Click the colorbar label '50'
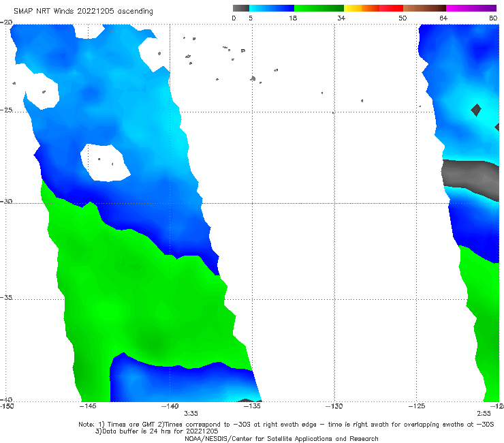 403,18
